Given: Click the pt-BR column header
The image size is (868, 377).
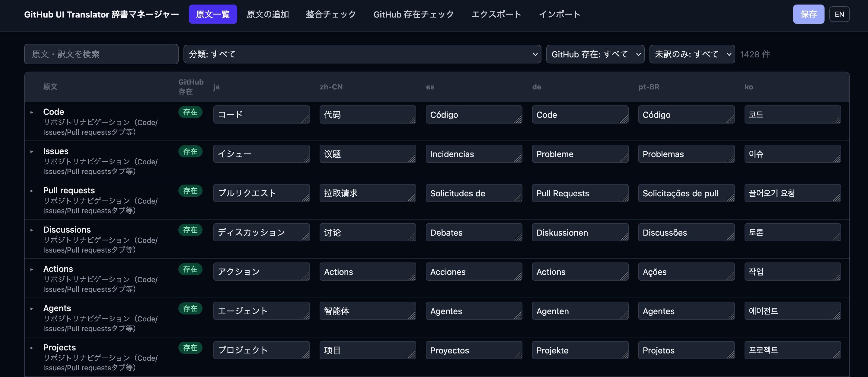Looking at the screenshot, I should tap(649, 87).
